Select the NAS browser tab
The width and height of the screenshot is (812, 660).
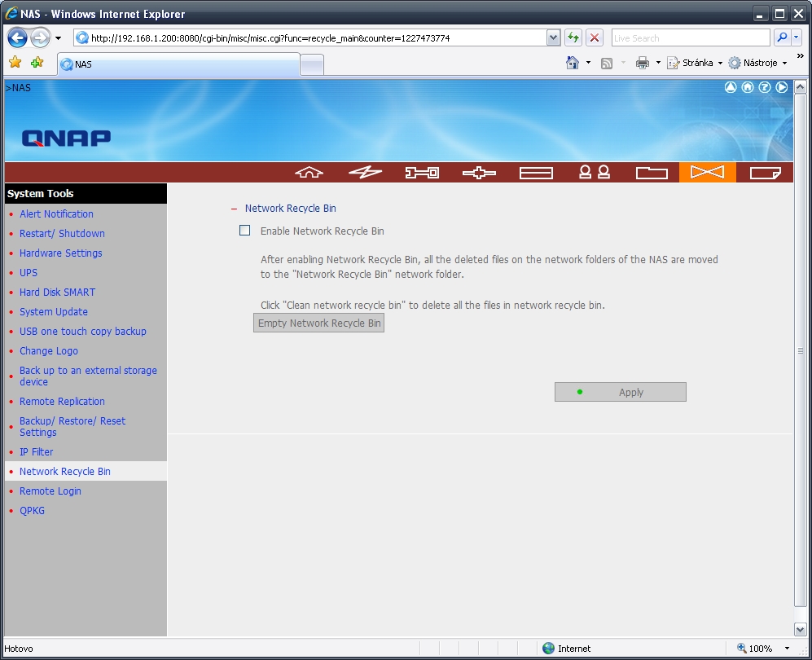pyautogui.click(x=178, y=64)
